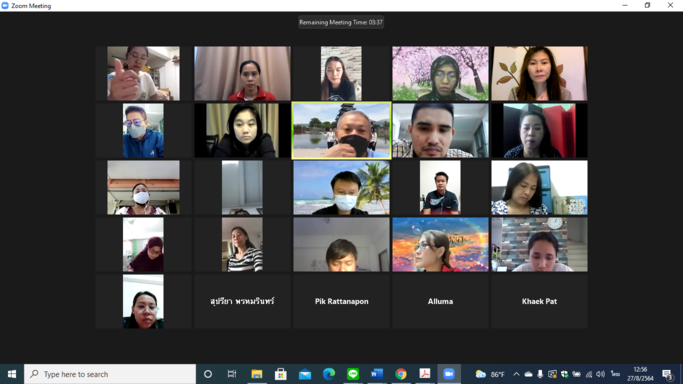Screen dimensions: 683x384
Task: Open the Windows Start menu
Action: click(x=12, y=374)
